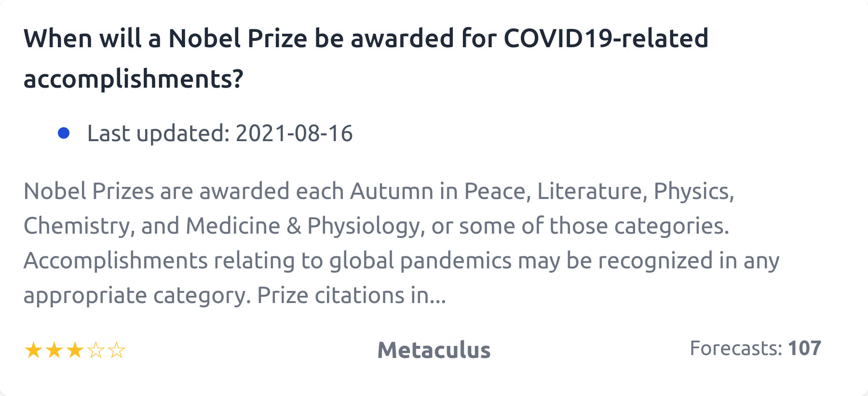Click the fifth and last empty star
The image size is (868, 396).
coord(117,350)
